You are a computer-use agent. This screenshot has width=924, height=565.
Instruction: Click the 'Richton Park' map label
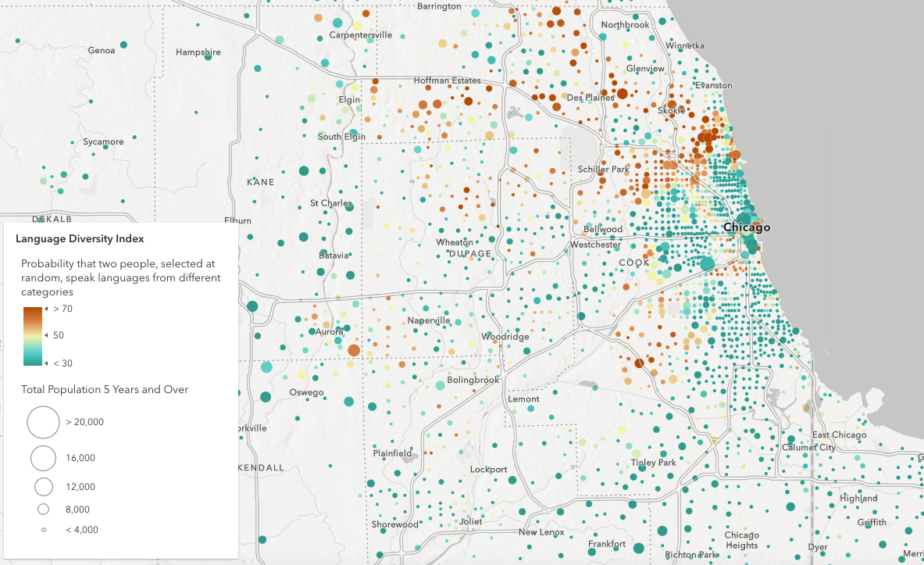[691, 554]
